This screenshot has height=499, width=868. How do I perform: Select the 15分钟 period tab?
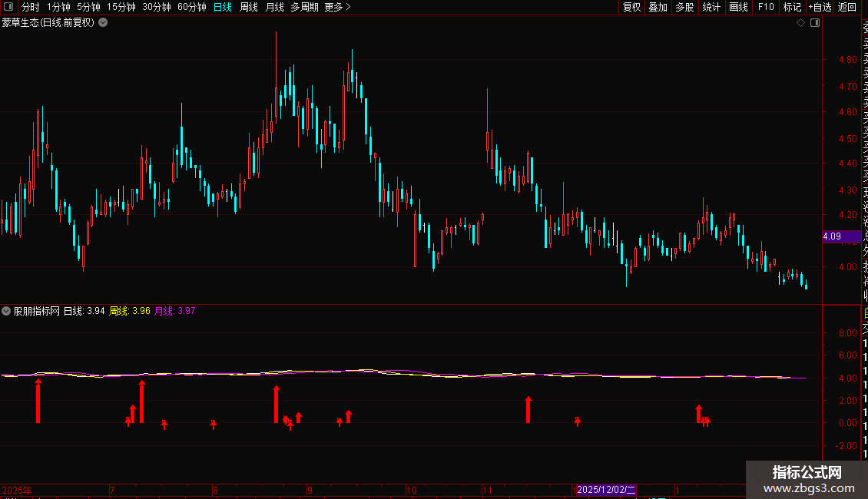tap(121, 7)
